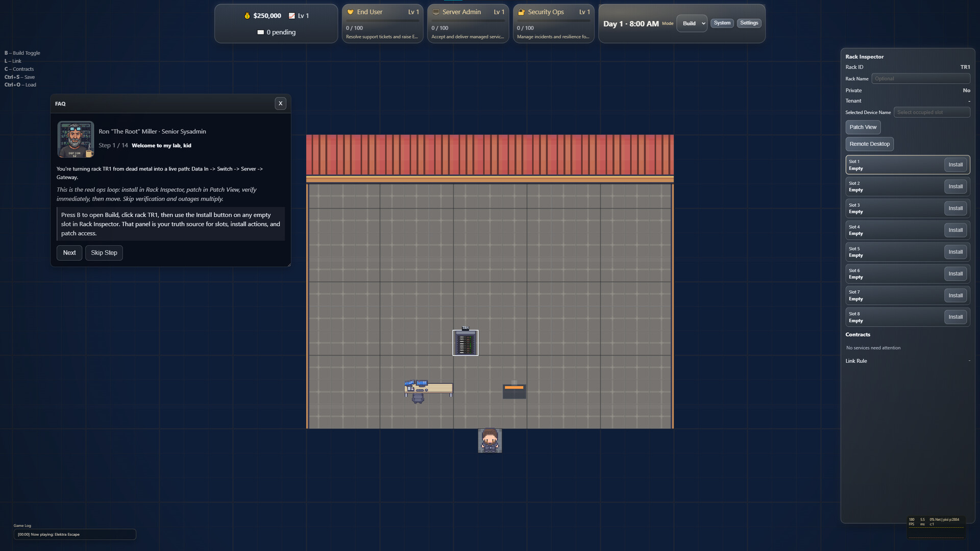
Task: Open the Build mode dropdown
Action: click(692, 23)
